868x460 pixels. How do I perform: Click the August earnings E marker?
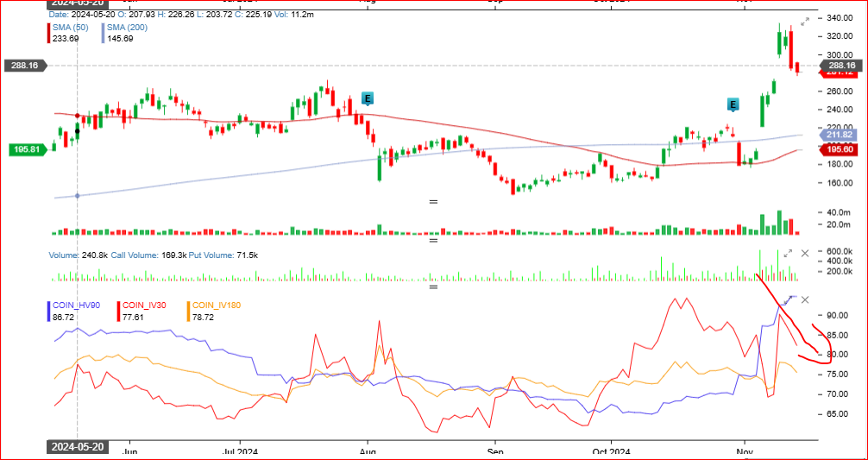pyautogui.click(x=367, y=98)
